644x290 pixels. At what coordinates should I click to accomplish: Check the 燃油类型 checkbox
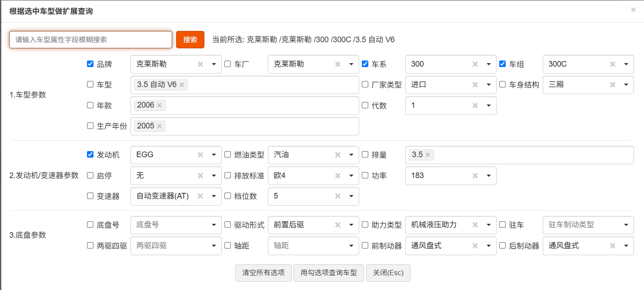227,155
